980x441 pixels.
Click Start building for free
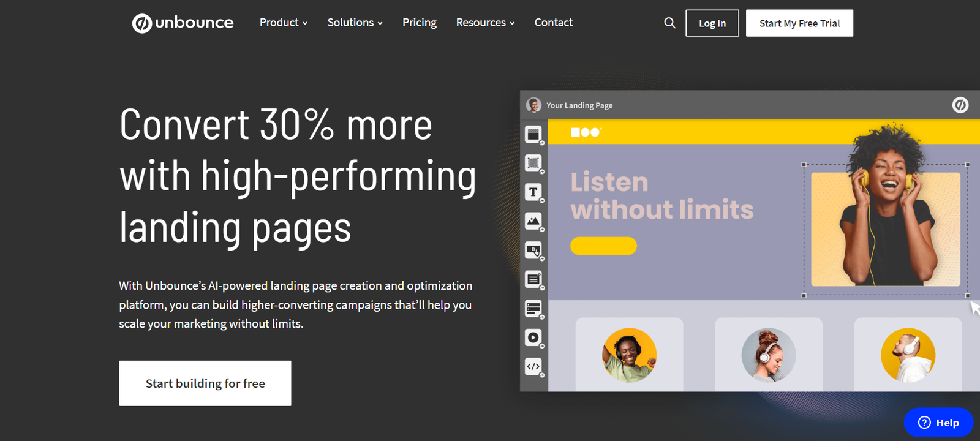click(205, 383)
